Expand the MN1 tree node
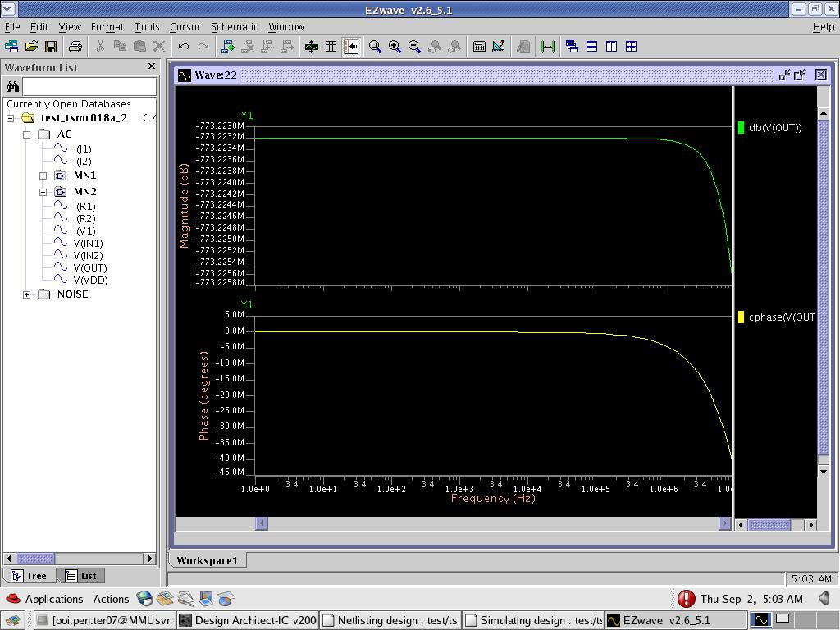Viewport: 840px width, 630px height. (43, 176)
